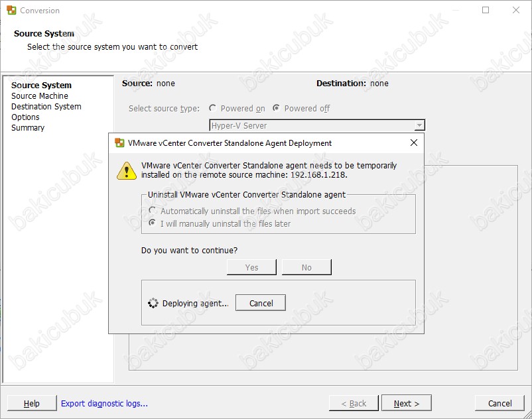Go to the Summary step
532x419 pixels.
[28, 128]
